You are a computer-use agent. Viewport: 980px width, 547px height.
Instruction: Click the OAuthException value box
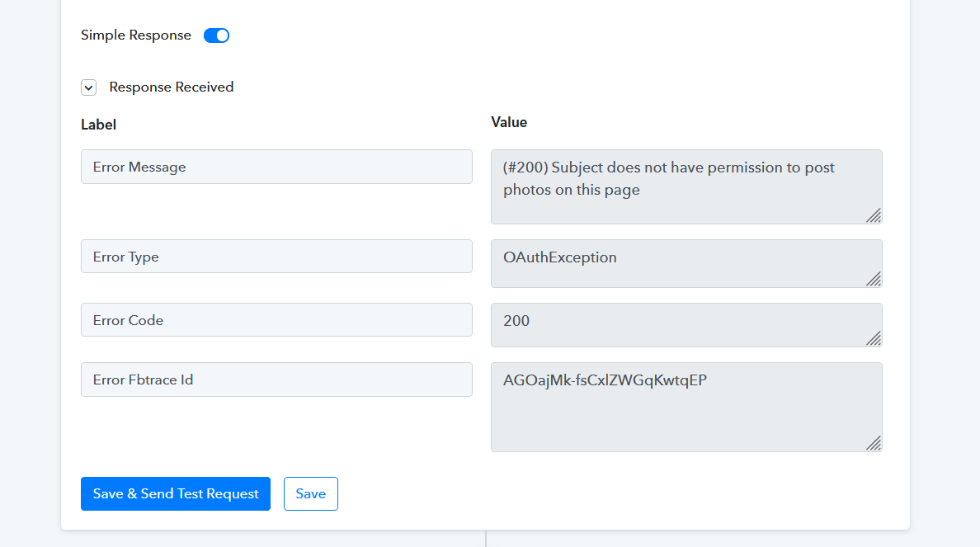(x=686, y=264)
